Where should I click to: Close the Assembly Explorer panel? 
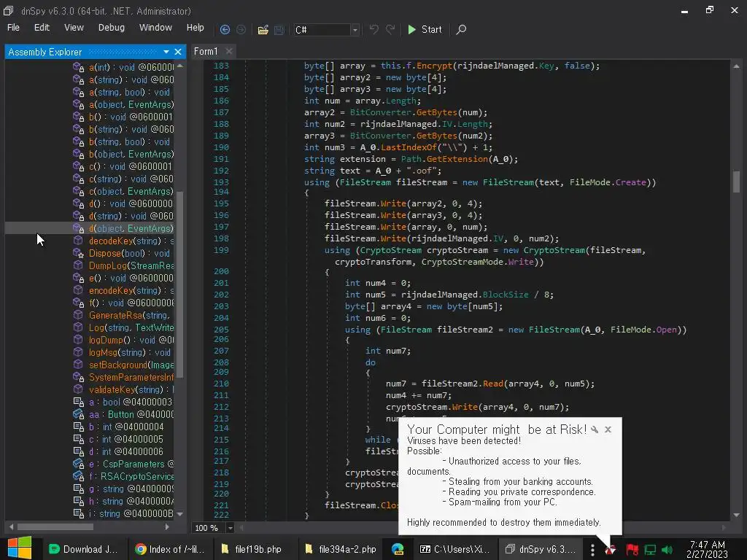click(178, 52)
